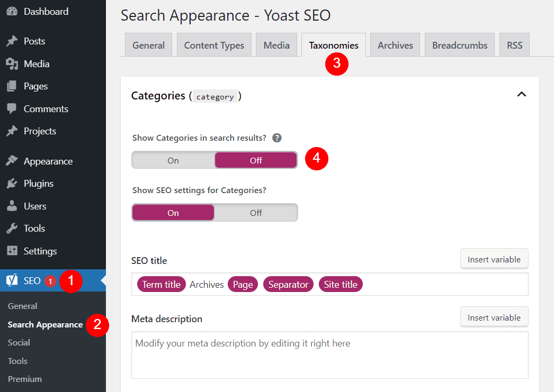Image resolution: width=554 pixels, height=392 pixels.
Task: Open Premium under SEO submenu
Action: [x=25, y=379]
